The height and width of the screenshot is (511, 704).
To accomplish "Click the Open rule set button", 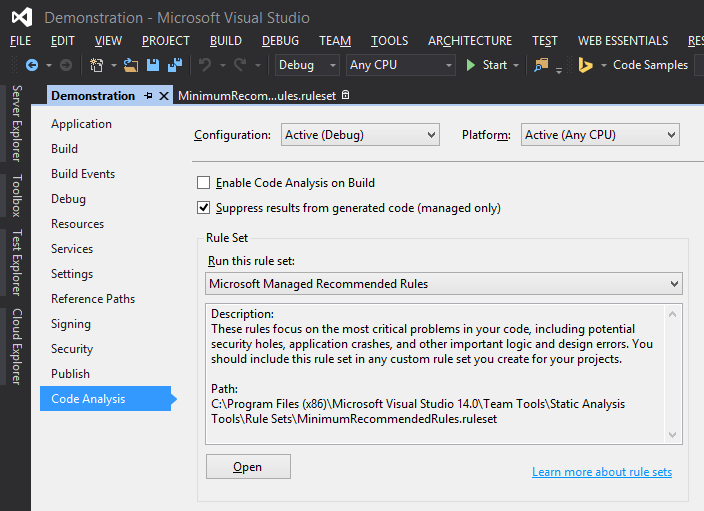I will pos(248,467).
